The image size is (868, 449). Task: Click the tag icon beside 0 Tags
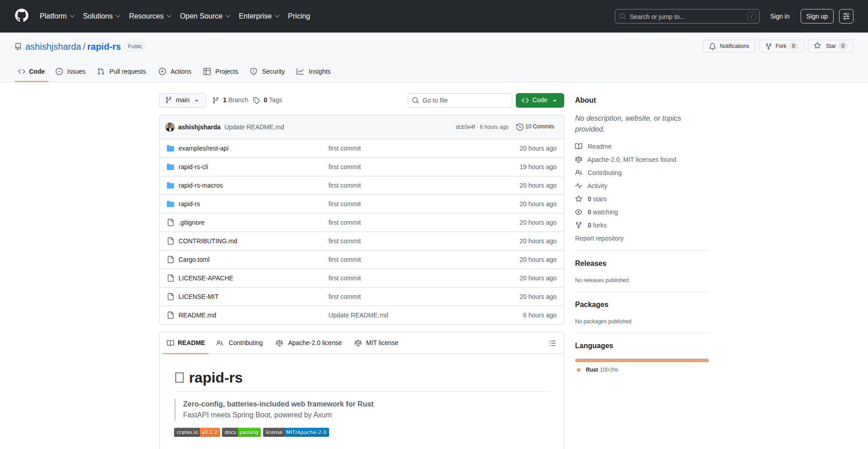coord(256,100)
